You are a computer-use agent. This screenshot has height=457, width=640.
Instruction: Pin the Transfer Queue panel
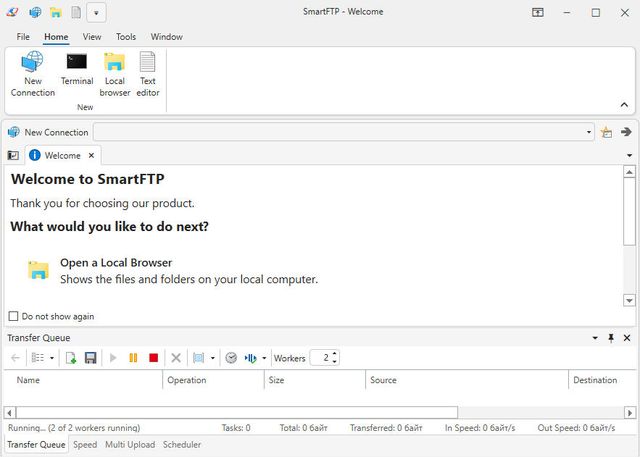point(611,338)
